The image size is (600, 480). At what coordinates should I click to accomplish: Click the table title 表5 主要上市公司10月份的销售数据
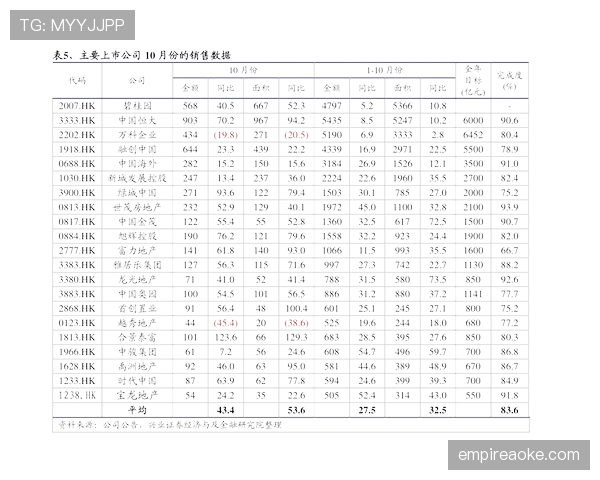[x=142, y=55]
